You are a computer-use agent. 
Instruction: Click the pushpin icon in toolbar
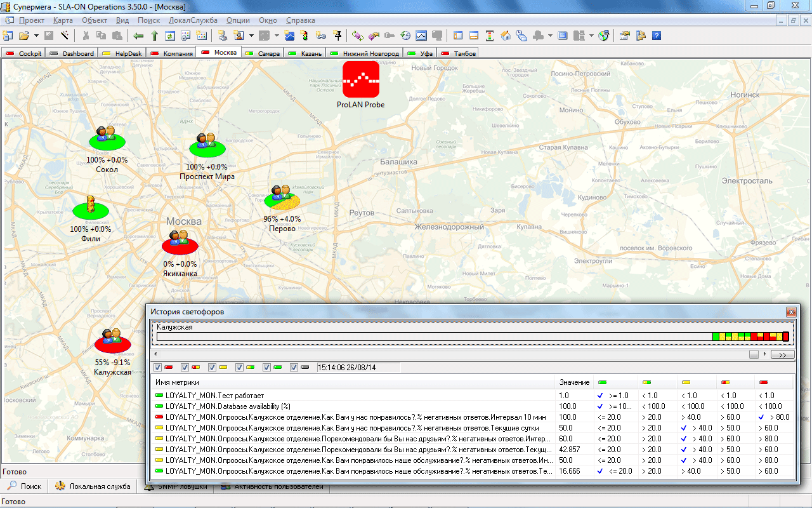pos(337,36)
